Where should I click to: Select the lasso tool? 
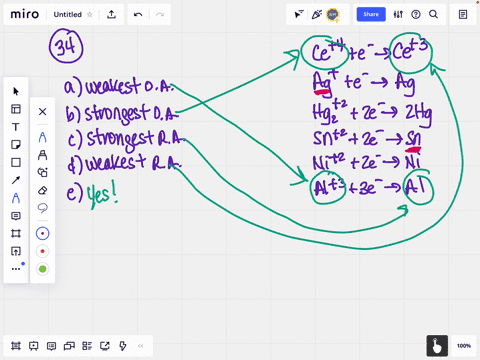42,208
